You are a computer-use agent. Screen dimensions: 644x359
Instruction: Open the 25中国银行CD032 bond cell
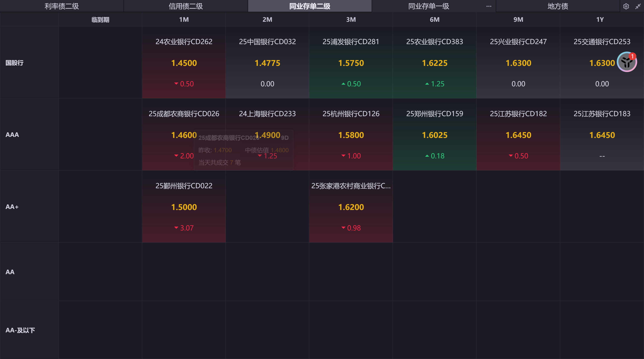267,62
